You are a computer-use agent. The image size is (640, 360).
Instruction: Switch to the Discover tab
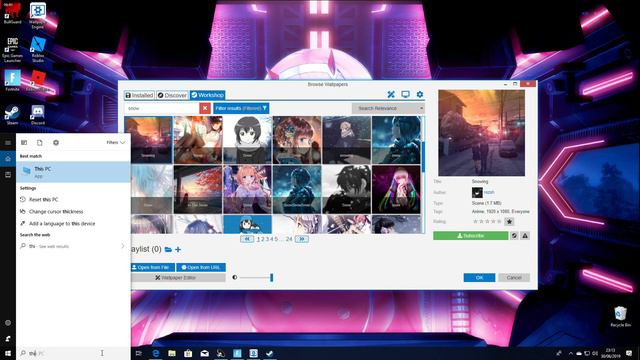coord(172,95)
